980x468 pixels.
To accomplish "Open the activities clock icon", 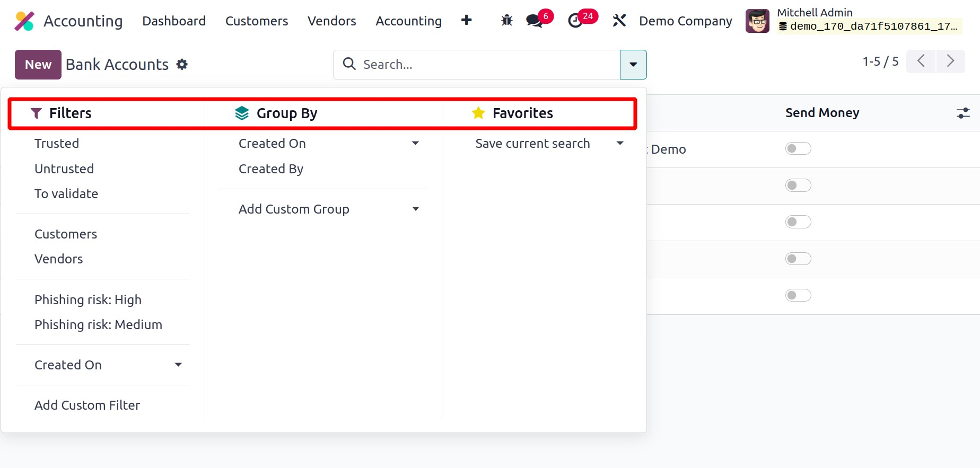I will (575, 21).
